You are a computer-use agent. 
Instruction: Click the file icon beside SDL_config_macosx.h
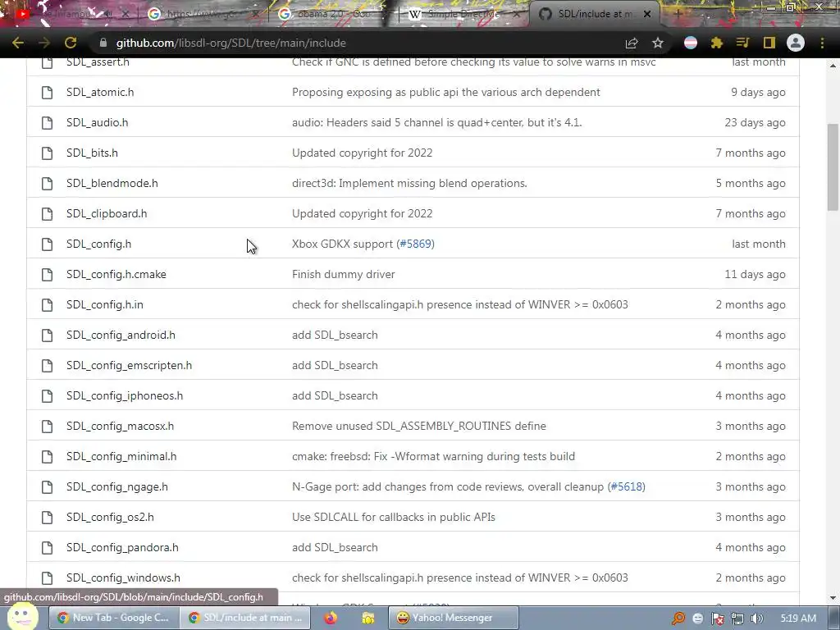coord(47,427)
